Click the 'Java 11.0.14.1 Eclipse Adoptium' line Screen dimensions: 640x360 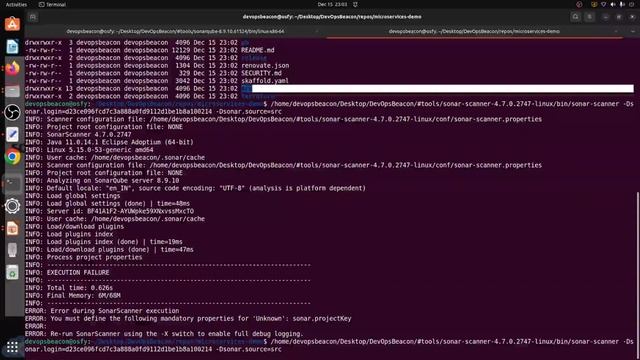[x=109, y=142]
